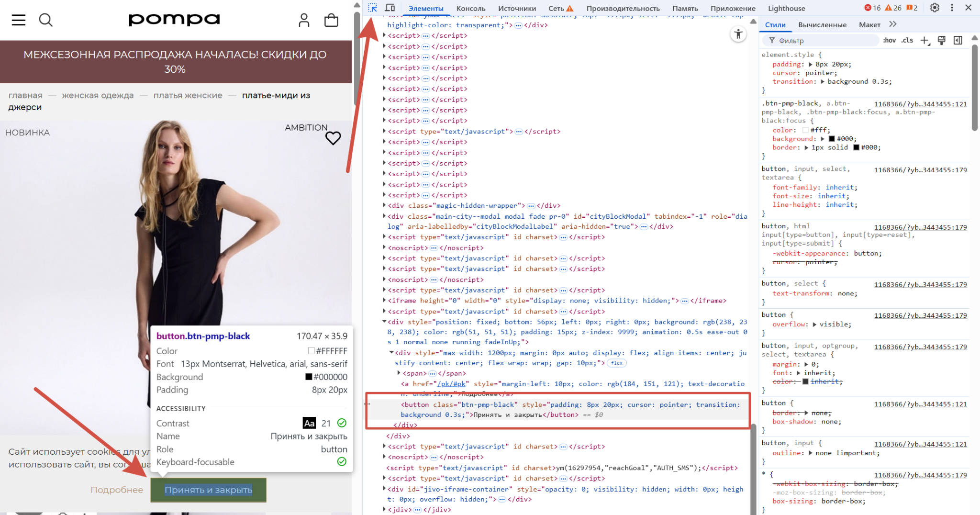Viewport: 980px width, 515px height.
Task: Follow the Подробнее cookie link
Action: [117, 490]
